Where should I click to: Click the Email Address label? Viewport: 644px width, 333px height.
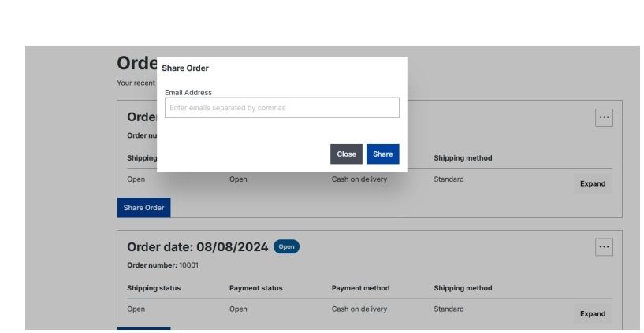coord(188,93)
